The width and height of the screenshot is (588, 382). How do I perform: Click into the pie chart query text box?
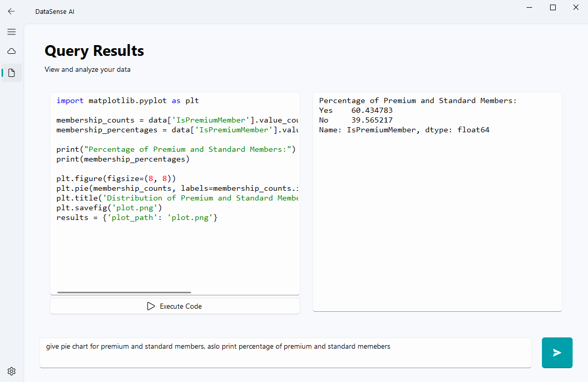[x=285, y=352]
